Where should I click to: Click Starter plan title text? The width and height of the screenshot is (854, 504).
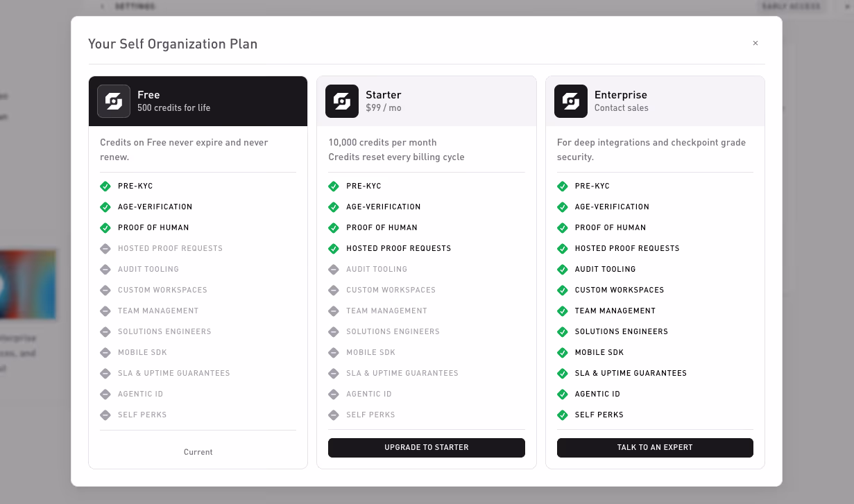tap(384, 95)
